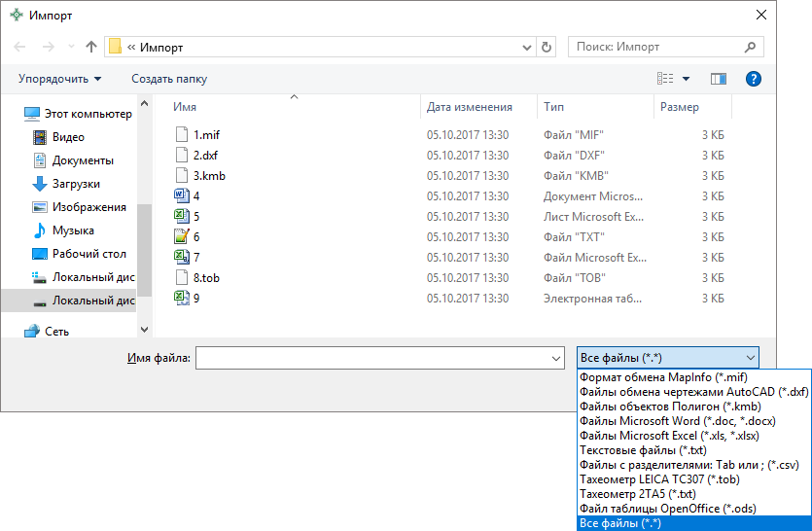Choose Microsoft Excel (*.xls, *.xlsx) filter
The image size is (812, 531).
tap(670, 435)
